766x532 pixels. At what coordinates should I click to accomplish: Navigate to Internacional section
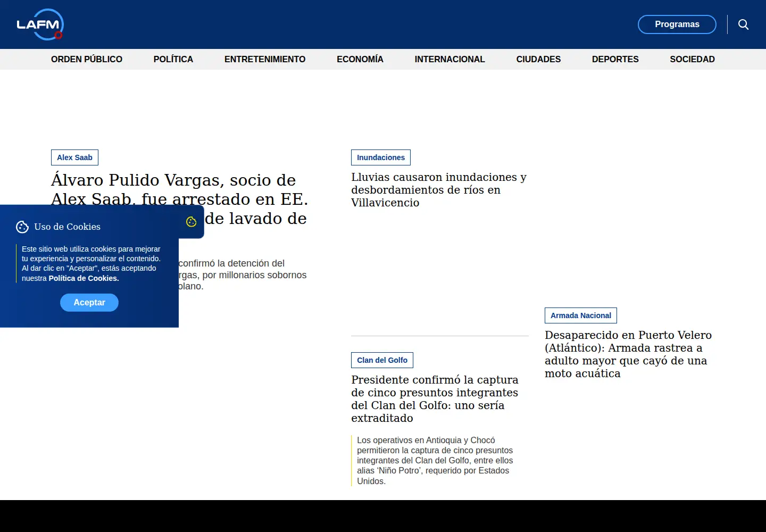[450, 59]
